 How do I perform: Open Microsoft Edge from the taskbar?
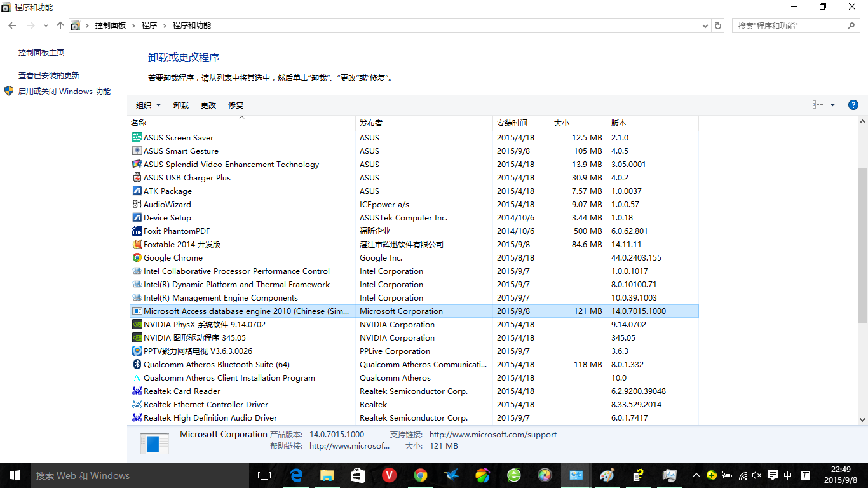pos(296,475)
